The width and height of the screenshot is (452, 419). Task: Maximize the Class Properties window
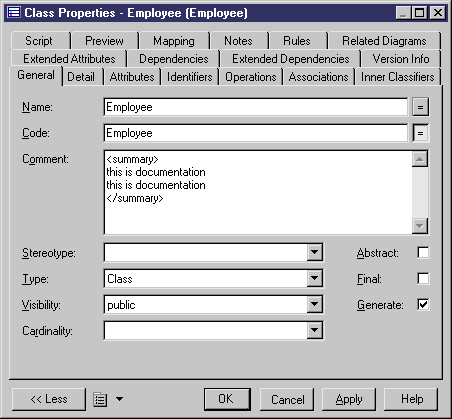(x=420, y=13)
